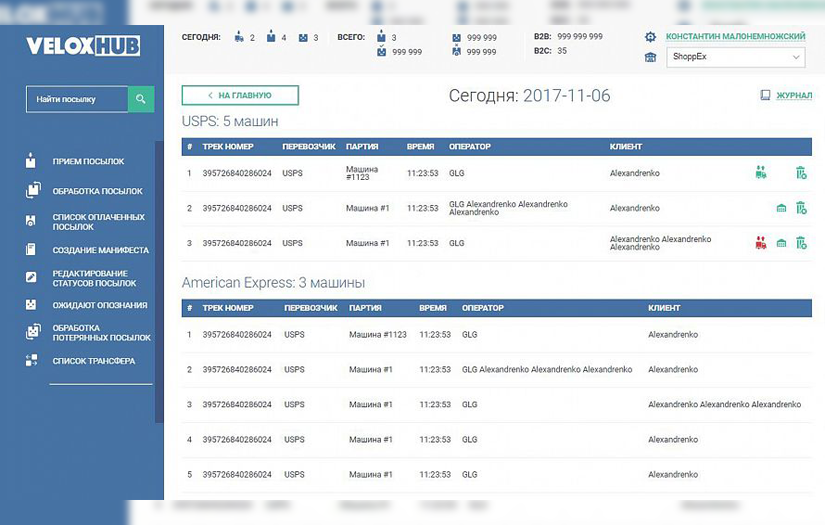Open Обработка посылок menu item
The height and width of the screenshot is (525, 825).
97,191
